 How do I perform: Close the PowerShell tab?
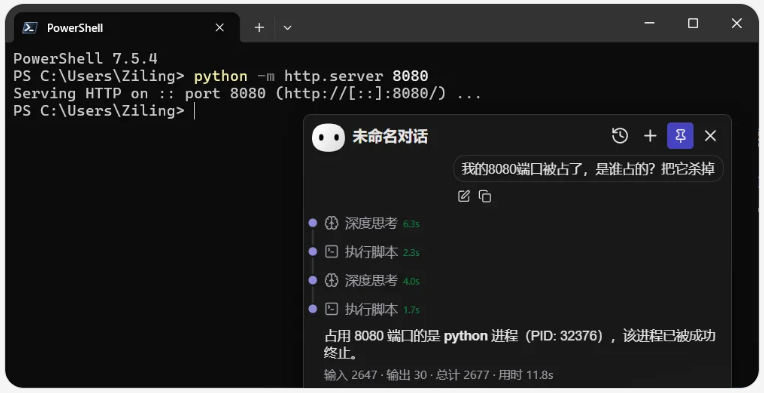click(220, 28)
